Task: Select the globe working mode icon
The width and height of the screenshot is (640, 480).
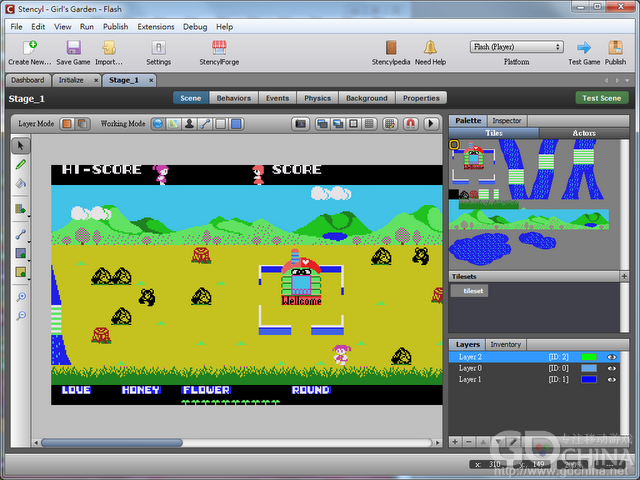Action: coord(158,124)
